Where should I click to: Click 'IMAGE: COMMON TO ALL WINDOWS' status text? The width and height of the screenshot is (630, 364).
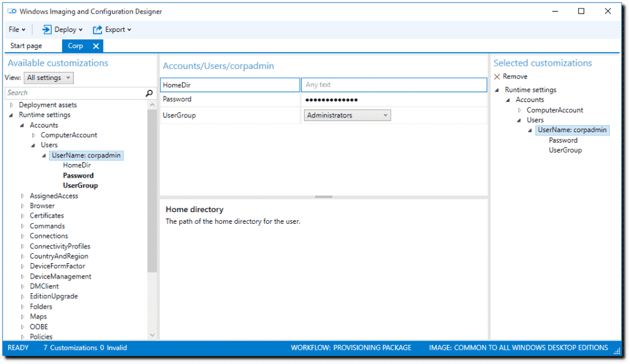pyautogui.click(x=518, y=348)
